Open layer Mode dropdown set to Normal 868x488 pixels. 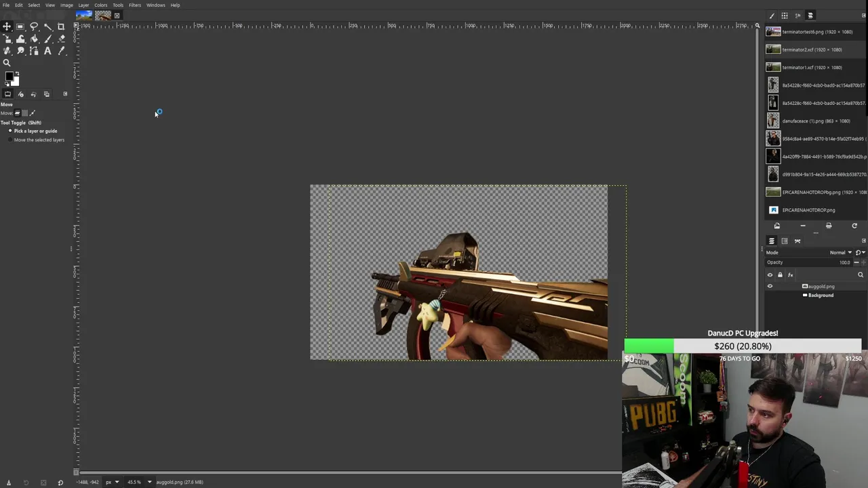(x=809, y=252)
